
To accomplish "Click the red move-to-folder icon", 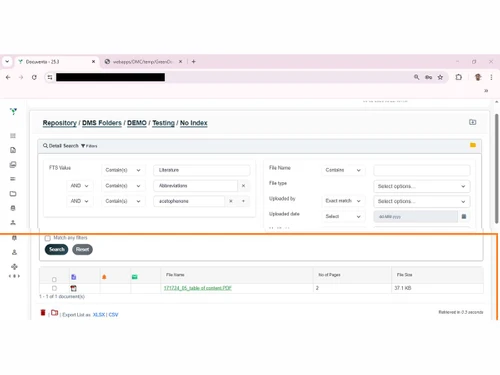I will 55,313.
